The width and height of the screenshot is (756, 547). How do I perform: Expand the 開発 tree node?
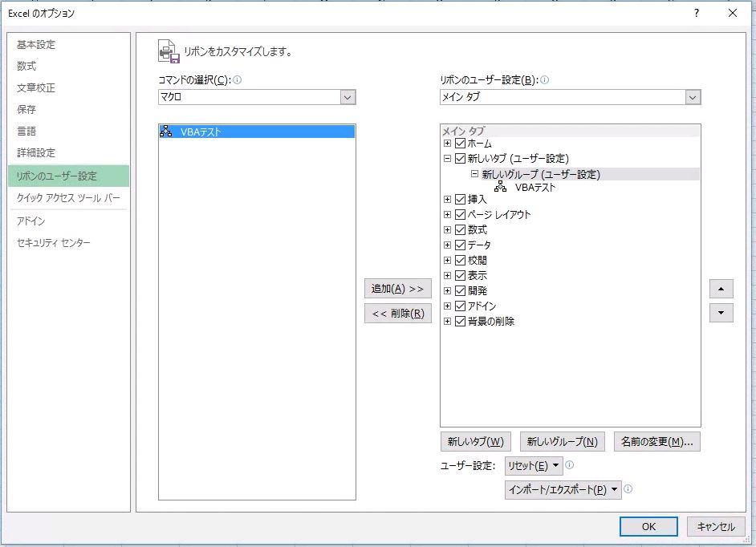point(448,290)
